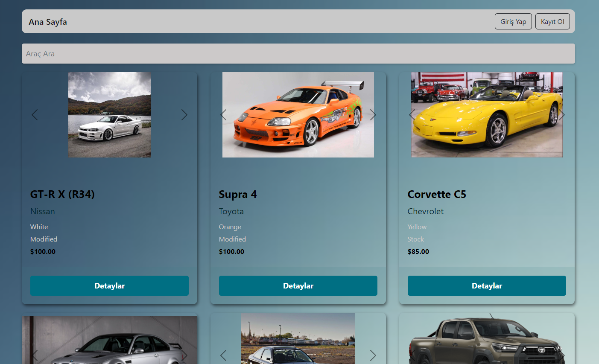Click the "White" color text
The height and width of the screenshot is (364, 599).
39,227
